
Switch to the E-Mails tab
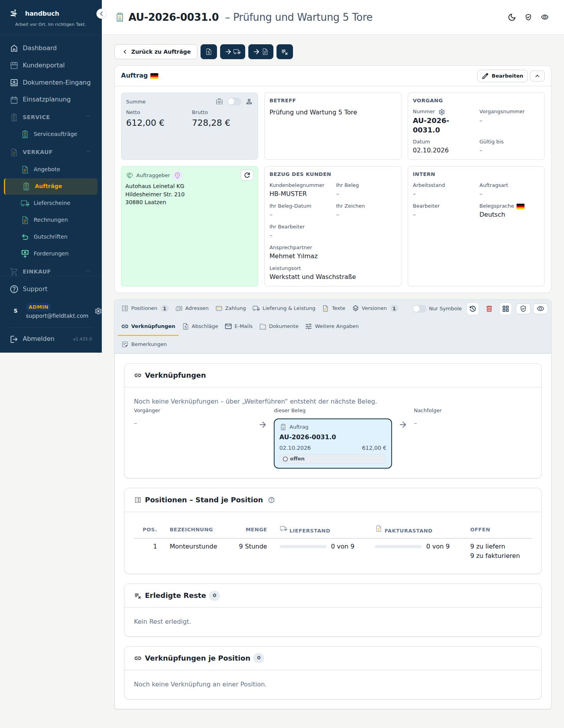pyautogui.click(x=239, y=326)
